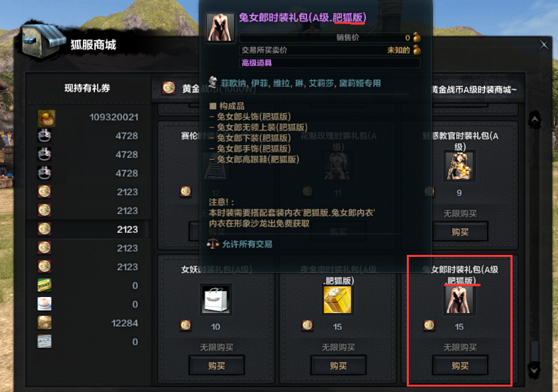The image size is (558, 392).
Task: Click the pink-white egg voucher icon
Action: click(44, 304)
